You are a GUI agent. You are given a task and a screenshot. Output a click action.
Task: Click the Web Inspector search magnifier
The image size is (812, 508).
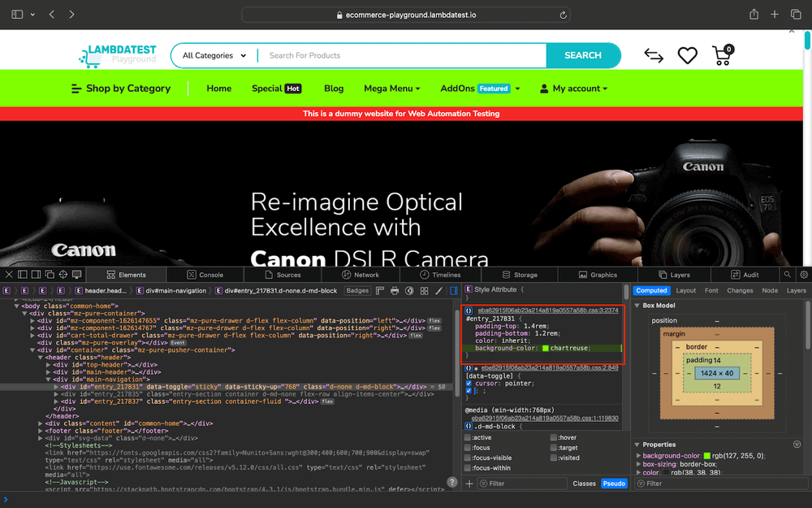(787, 275)
